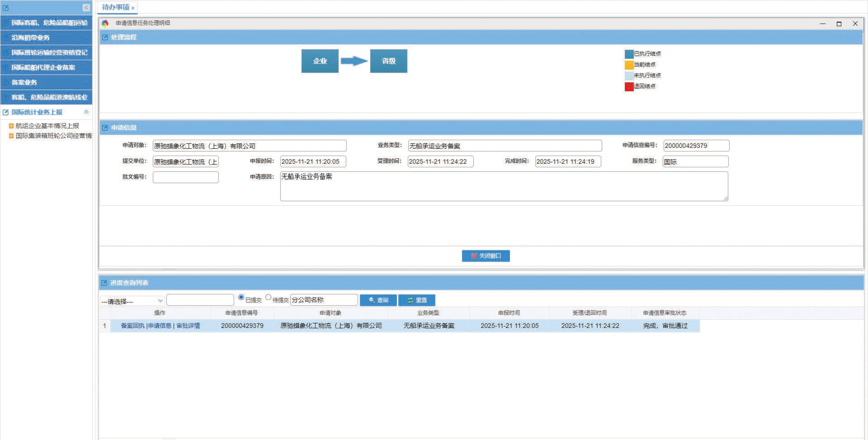Click the sidebar collapse double-arrow icon
868x440 pixels.
coord(86,7)
